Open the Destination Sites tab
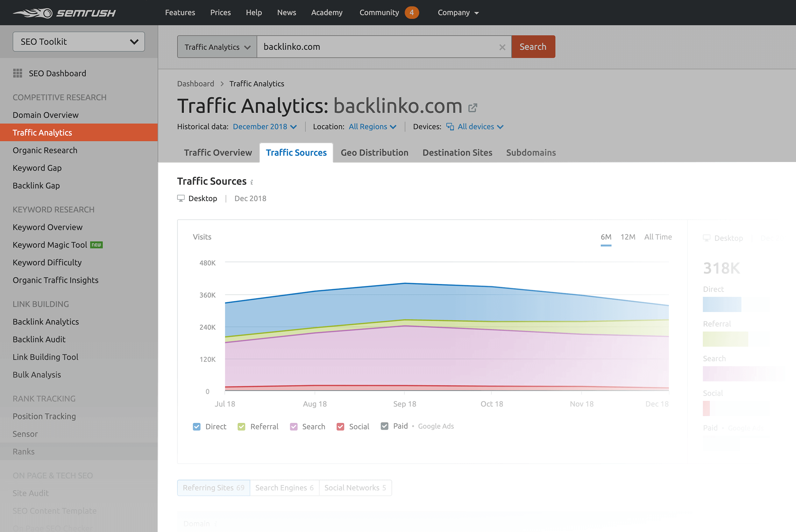 pyautogui.click(x=457, y=153)
